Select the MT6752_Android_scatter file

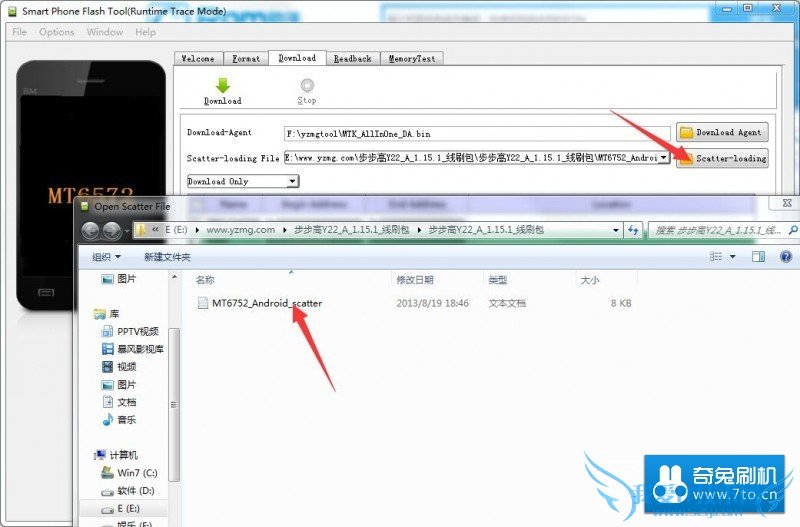point(267,303)
